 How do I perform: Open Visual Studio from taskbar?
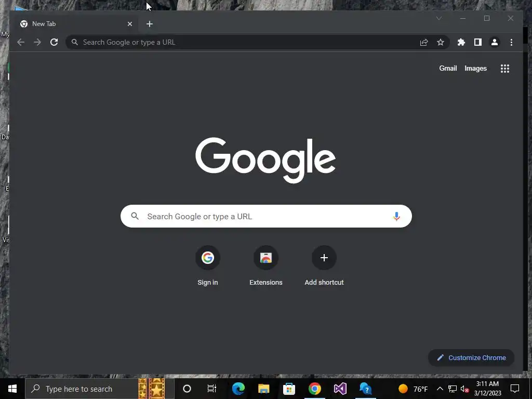340,389
